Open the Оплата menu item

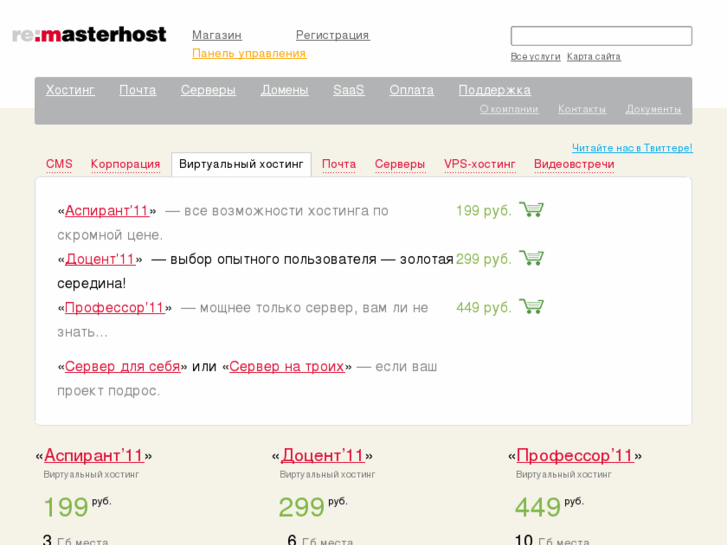coord(412,90)
